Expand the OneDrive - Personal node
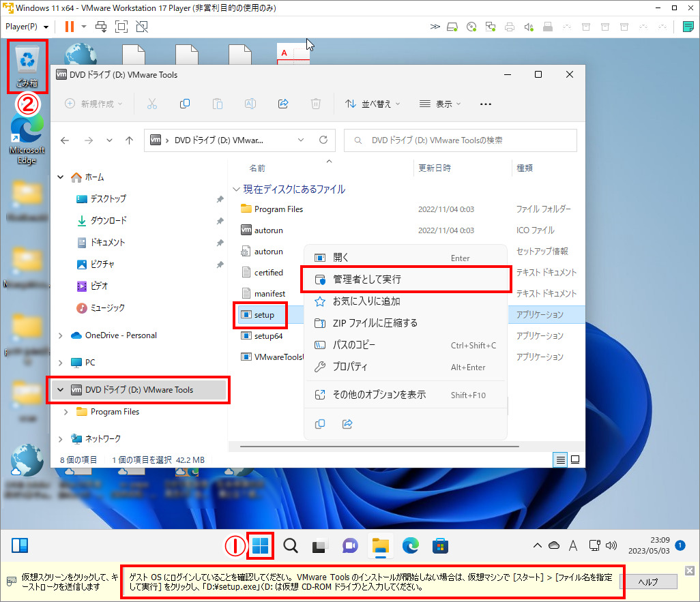 61,335
